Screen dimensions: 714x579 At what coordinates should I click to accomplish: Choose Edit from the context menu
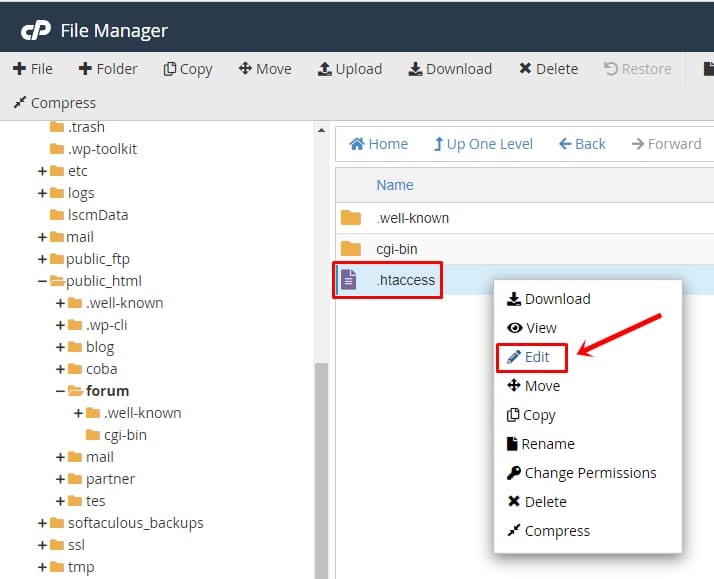point(530,357)
